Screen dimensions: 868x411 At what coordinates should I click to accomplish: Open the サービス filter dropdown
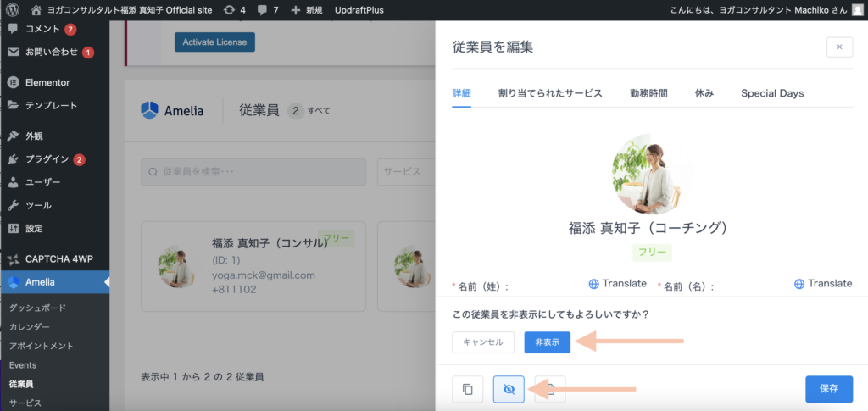point(407,171)
